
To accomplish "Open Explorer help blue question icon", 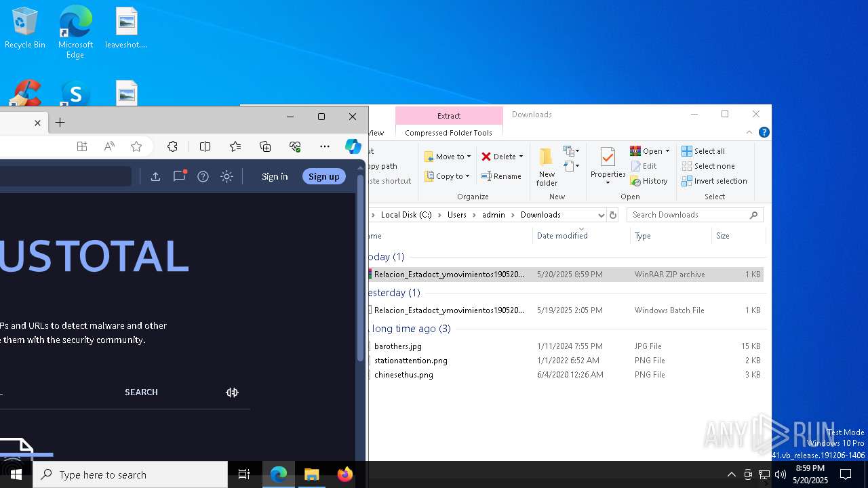I will [764, 133].
